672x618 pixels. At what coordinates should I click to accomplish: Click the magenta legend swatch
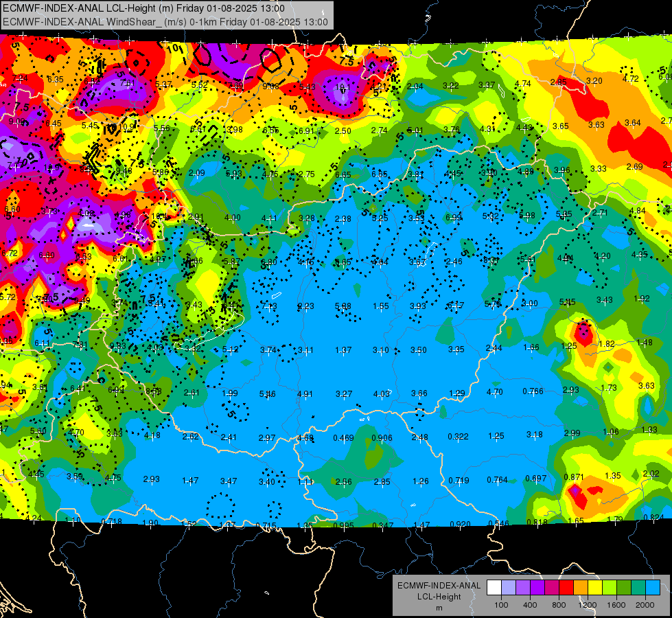(x=552, y=588)
